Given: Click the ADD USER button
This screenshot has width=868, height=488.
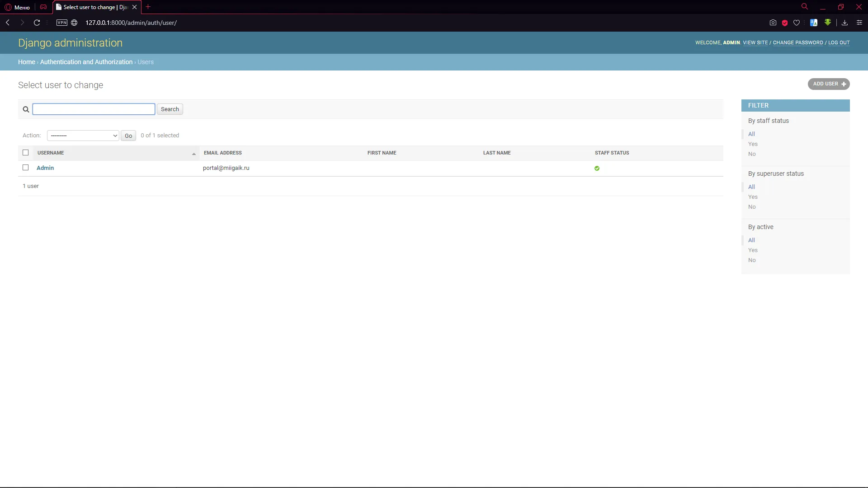Looking at the screenshot, I should (829, 84).
